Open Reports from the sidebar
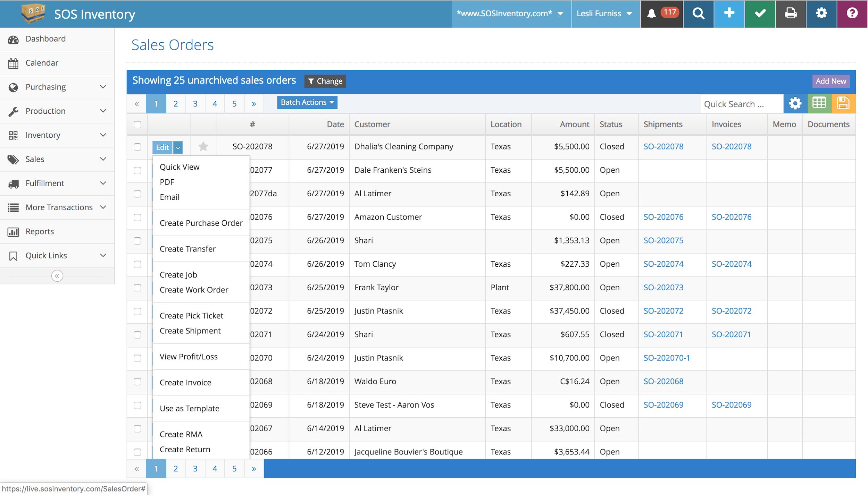 pos(40,231)
